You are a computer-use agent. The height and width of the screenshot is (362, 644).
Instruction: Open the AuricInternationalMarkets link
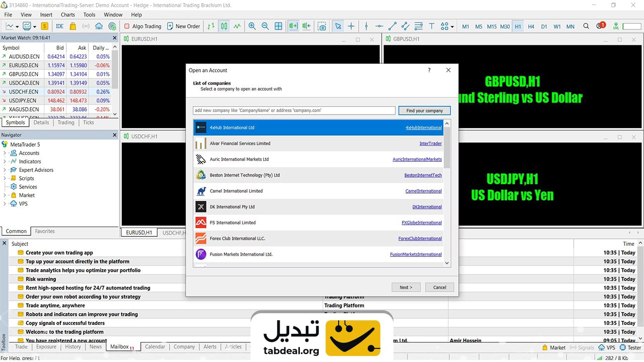click(417, 159)
